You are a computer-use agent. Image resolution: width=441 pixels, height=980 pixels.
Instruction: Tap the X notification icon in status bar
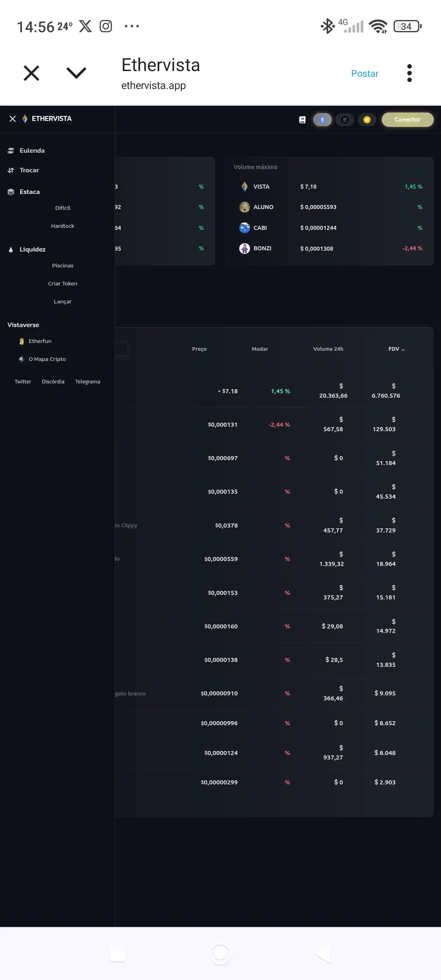tap(85, 26)
